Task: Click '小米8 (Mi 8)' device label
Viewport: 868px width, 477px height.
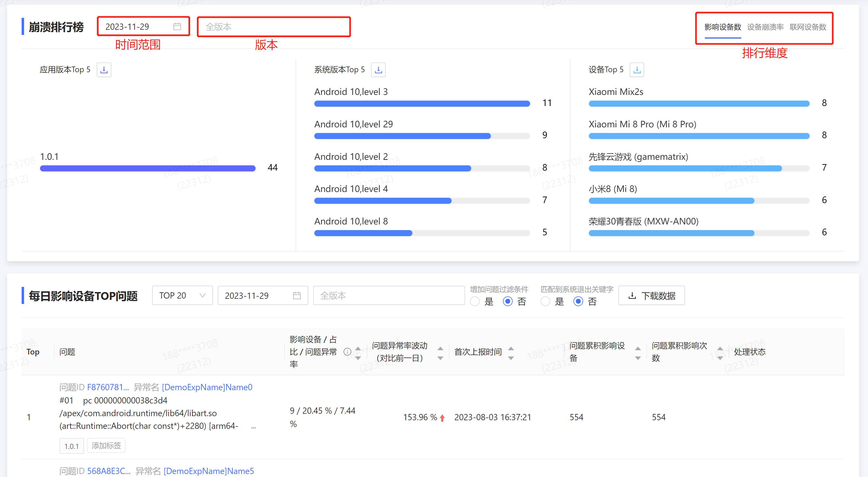Action: pyautogui.click(x=613, y=189)
